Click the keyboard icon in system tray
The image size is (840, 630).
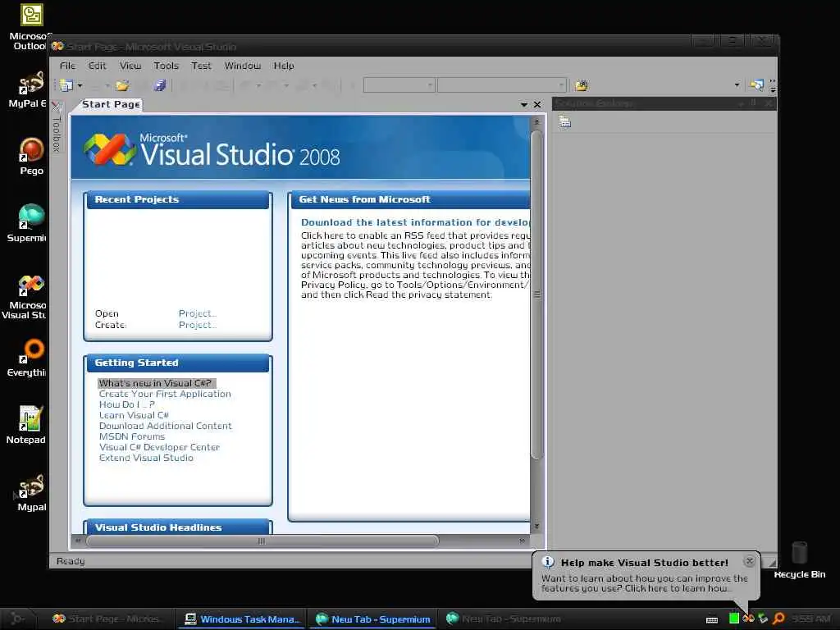click(x=712, y=620)
